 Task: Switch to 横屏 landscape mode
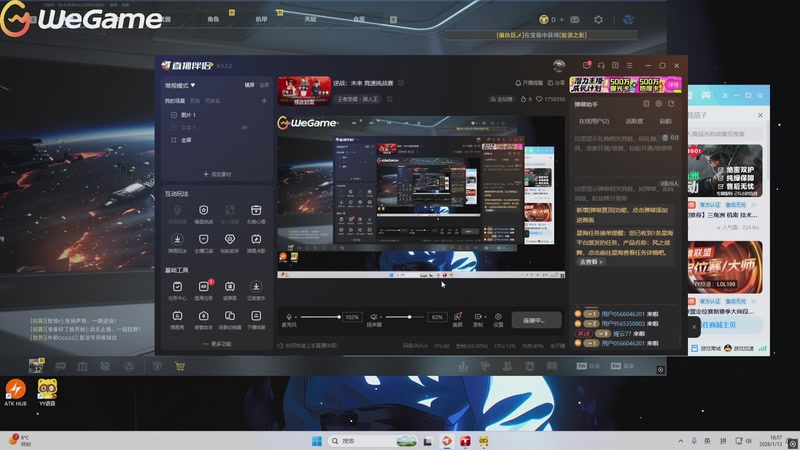249,85
